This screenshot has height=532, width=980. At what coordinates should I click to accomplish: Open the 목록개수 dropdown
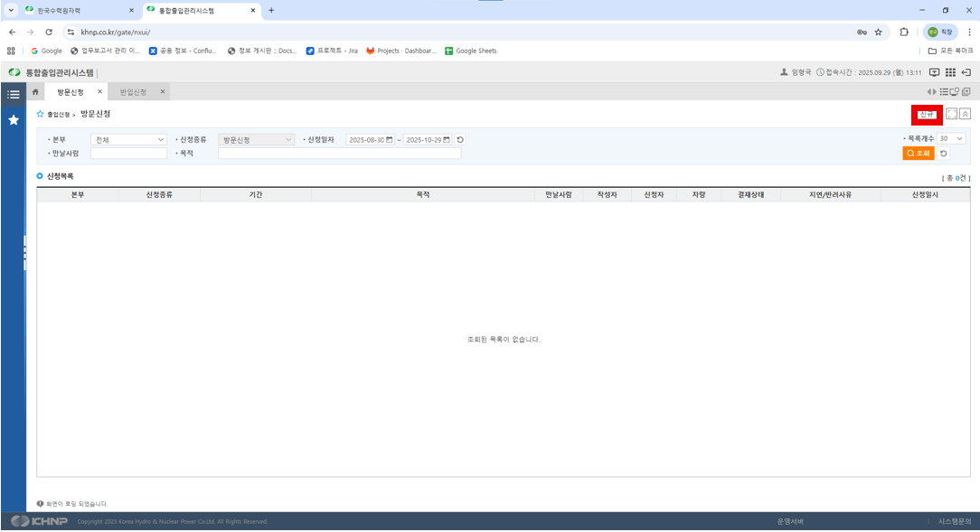pyautogui.click(x=951, y=139)
